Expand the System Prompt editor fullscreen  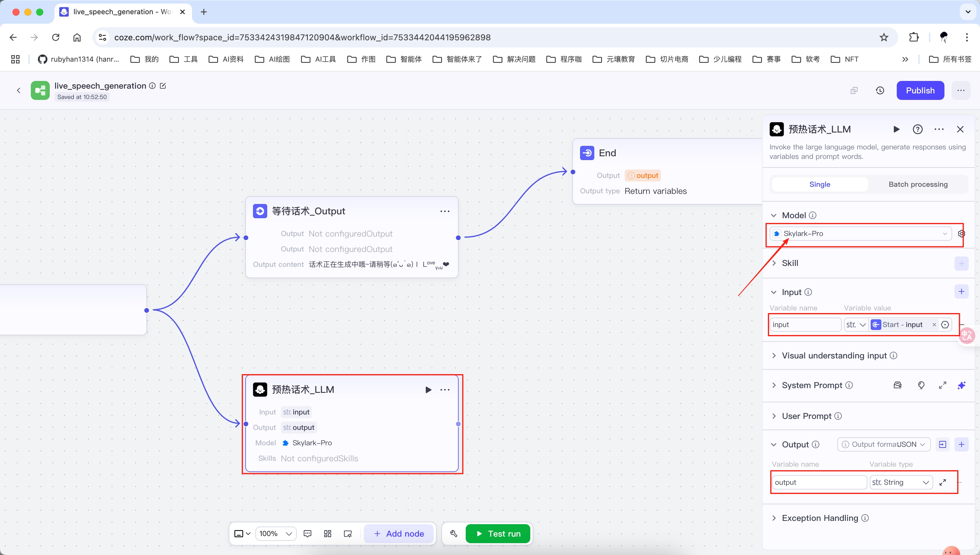click(942, 385)
